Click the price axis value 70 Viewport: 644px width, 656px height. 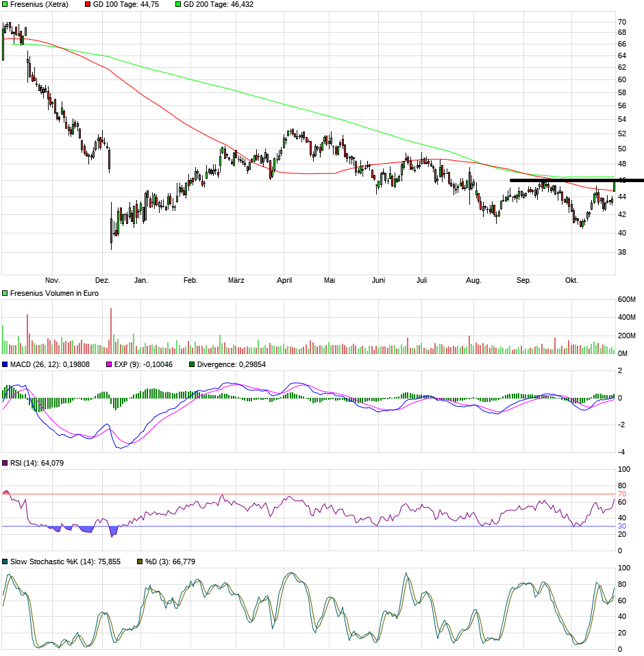tap(622, 22)
